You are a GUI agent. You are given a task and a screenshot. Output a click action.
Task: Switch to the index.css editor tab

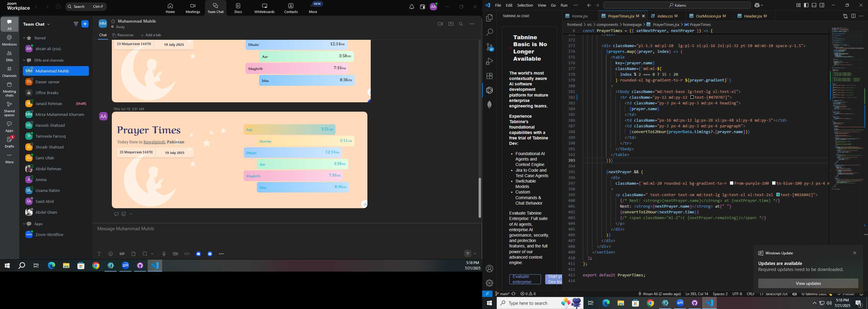click(x=665, y=16)
